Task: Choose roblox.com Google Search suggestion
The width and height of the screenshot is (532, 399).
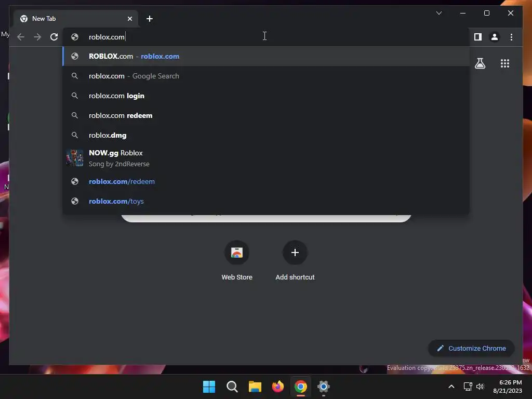Action: click(x=266, y=76)
